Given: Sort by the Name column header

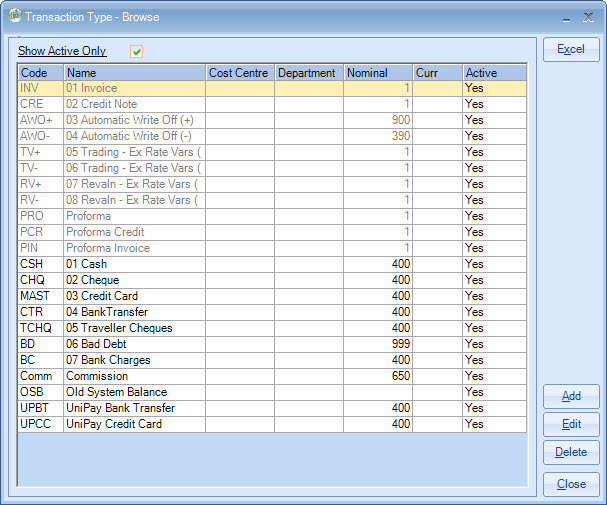Looking at the screenshot, I should [x=134, y=73].
